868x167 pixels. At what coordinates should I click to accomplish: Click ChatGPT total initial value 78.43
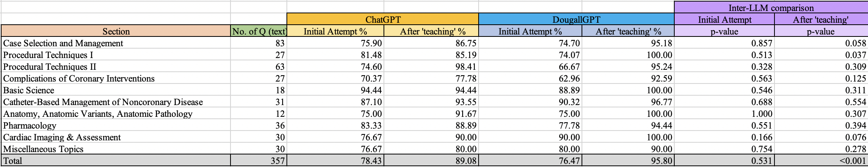(371, 161)
